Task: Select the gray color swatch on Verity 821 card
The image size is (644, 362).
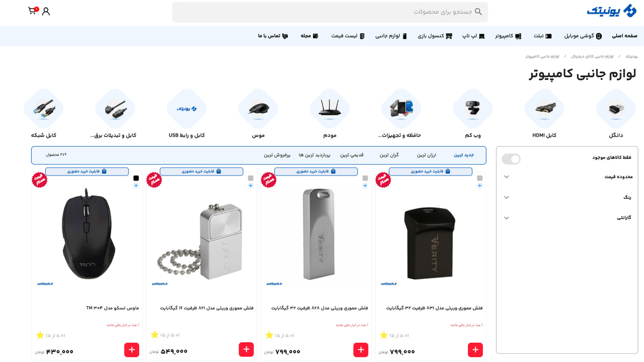Action: (x=251, y=178)
